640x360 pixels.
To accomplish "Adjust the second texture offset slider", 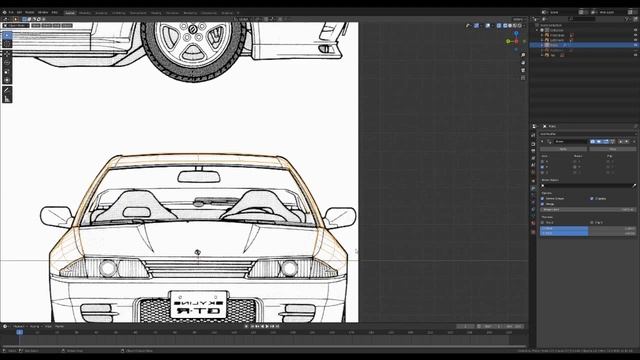I will click(x=588, y=233).
